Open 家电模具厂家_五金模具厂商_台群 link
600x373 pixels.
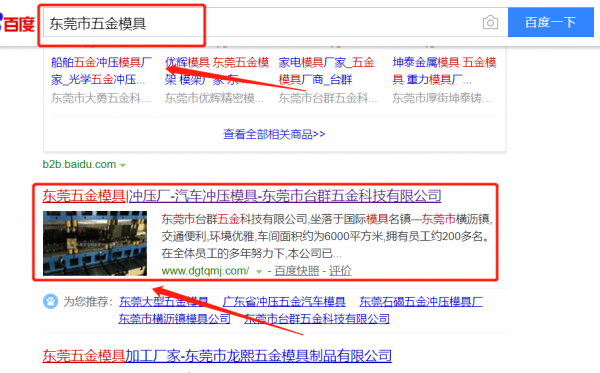click(326, 71)
